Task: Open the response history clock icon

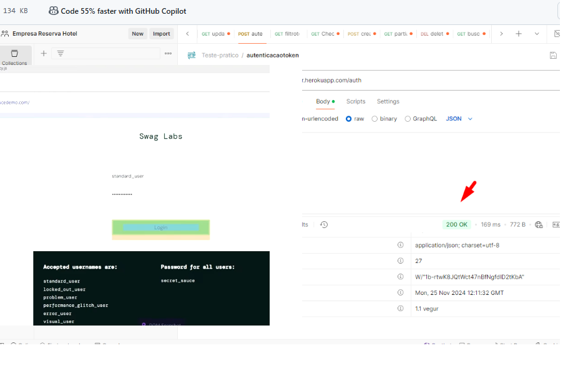Action: click(x=323, y=225)
